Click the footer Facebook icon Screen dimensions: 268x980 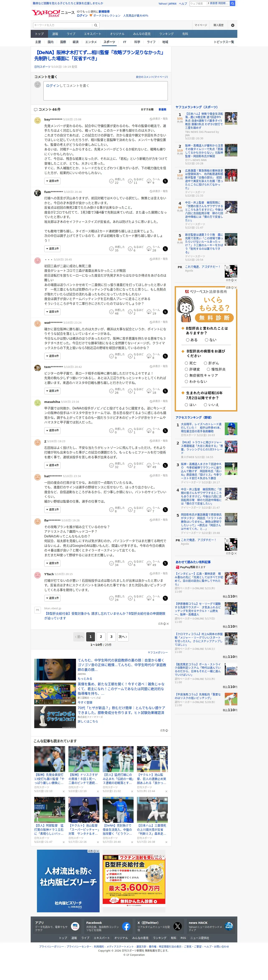click(126, 926)
